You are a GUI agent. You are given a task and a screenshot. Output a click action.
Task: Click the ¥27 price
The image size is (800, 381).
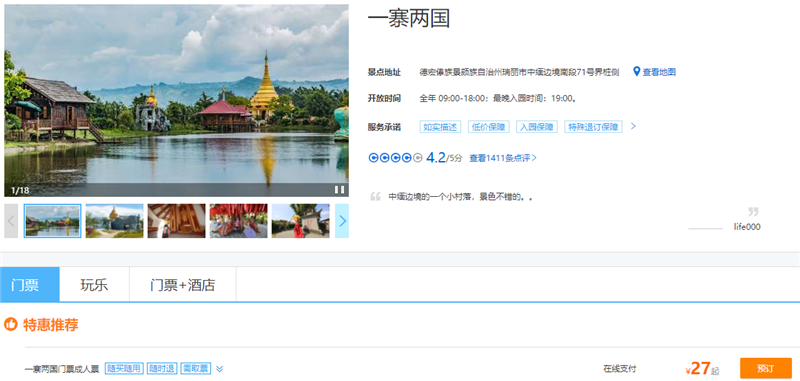click(698, 368)
